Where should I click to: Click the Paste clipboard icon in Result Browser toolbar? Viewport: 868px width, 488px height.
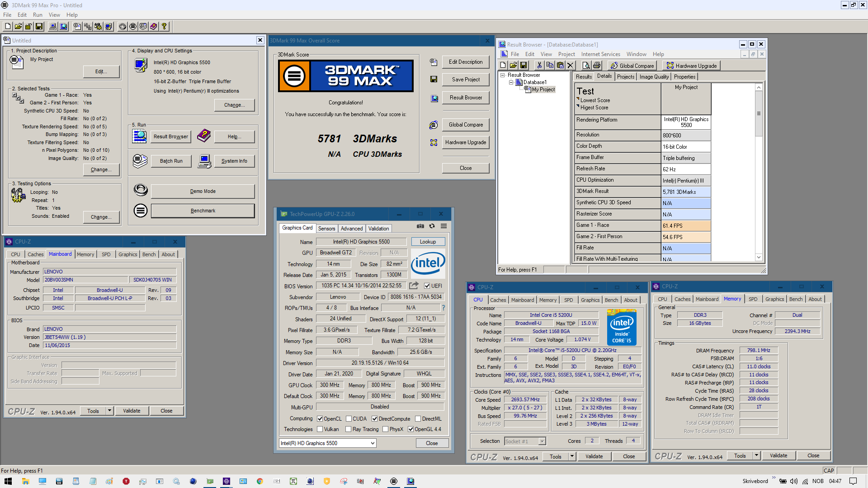coord(560,66)
